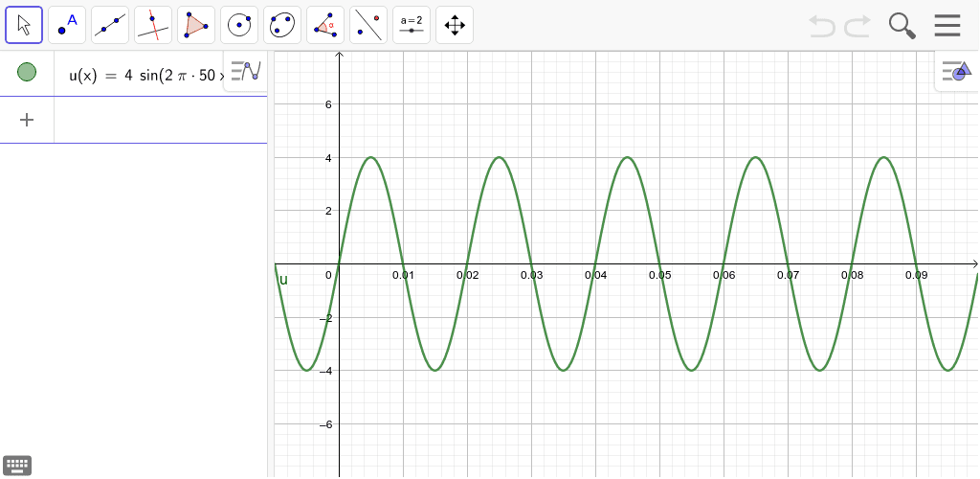This screenshot has width=980, height=479.
Task: Click x-axis label 0.01
Action: 403,275
